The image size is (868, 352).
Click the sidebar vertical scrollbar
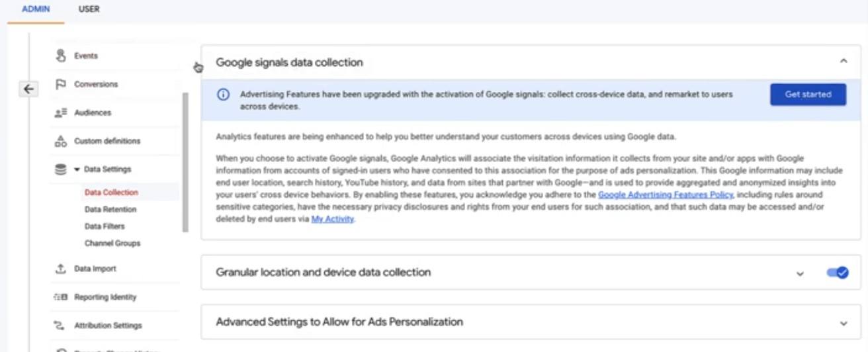tap(185, 162)
